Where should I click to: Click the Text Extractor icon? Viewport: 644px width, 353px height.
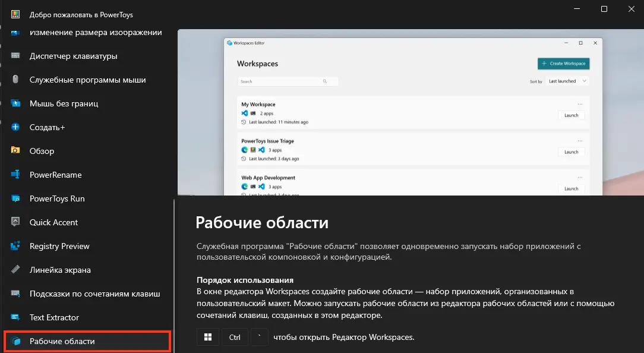(15, 317)
